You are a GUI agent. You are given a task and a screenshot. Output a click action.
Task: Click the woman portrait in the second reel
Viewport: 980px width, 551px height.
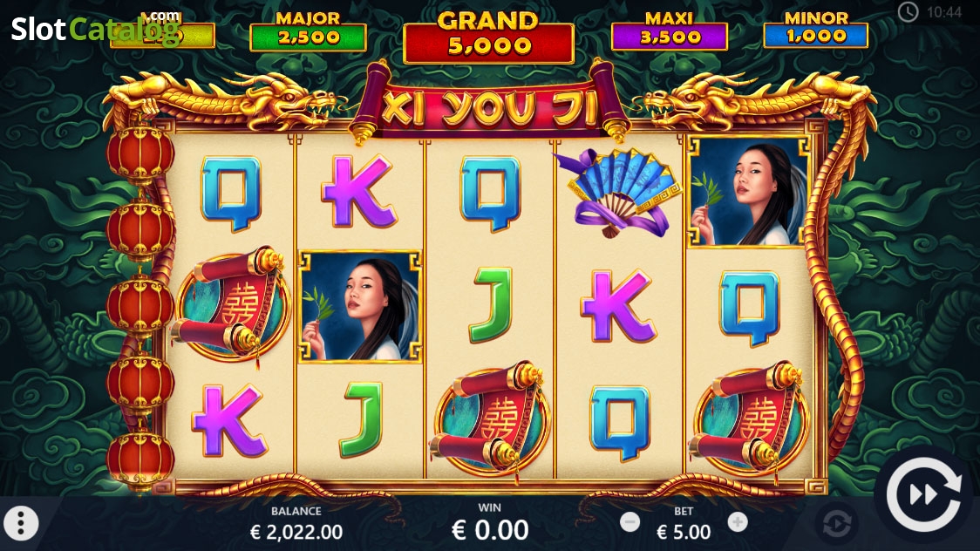pos(360,306)
